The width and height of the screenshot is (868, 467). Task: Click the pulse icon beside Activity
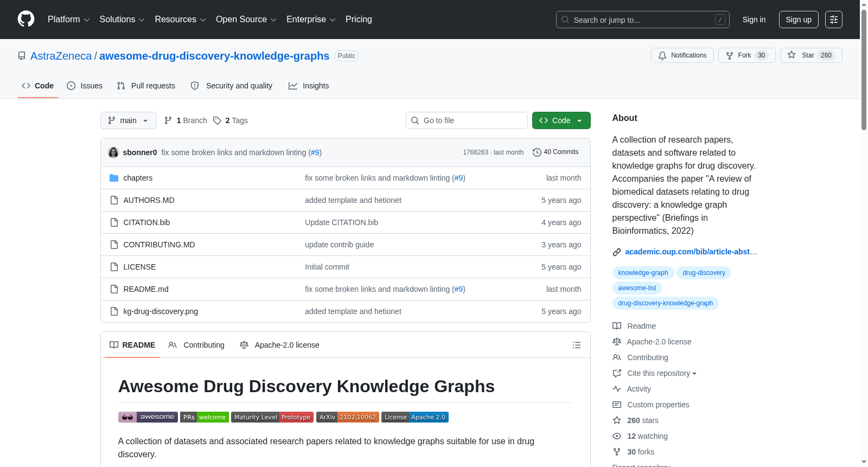tap(617, 389)
